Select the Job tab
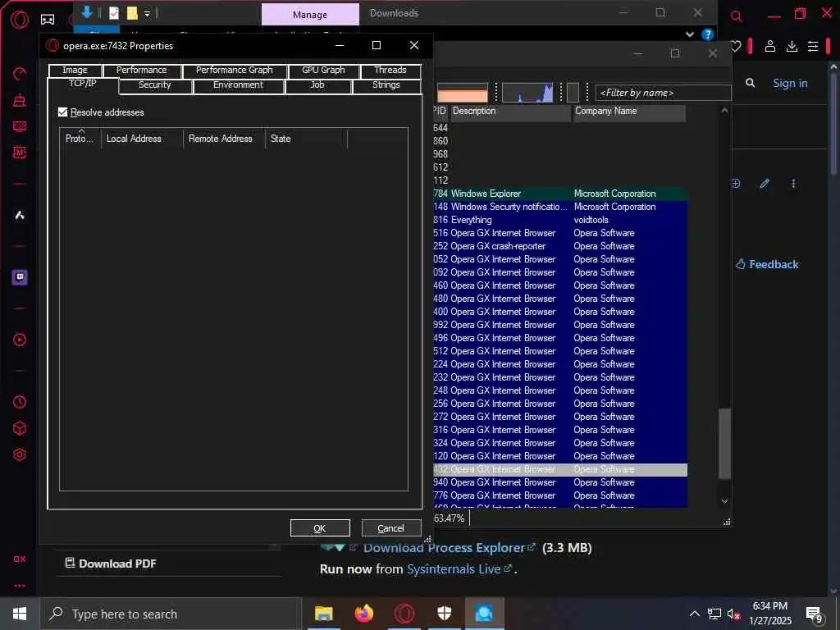 pyautogui.click(x=317, y=85)
